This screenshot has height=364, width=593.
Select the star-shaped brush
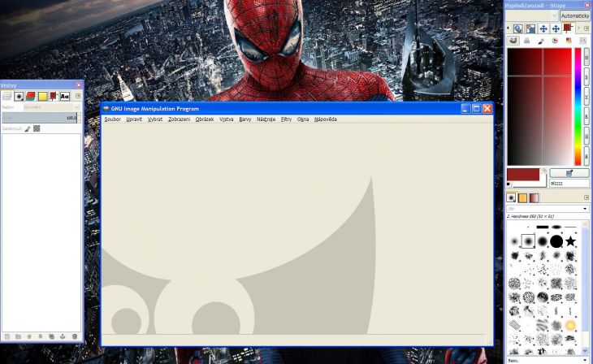click(570, 241)
